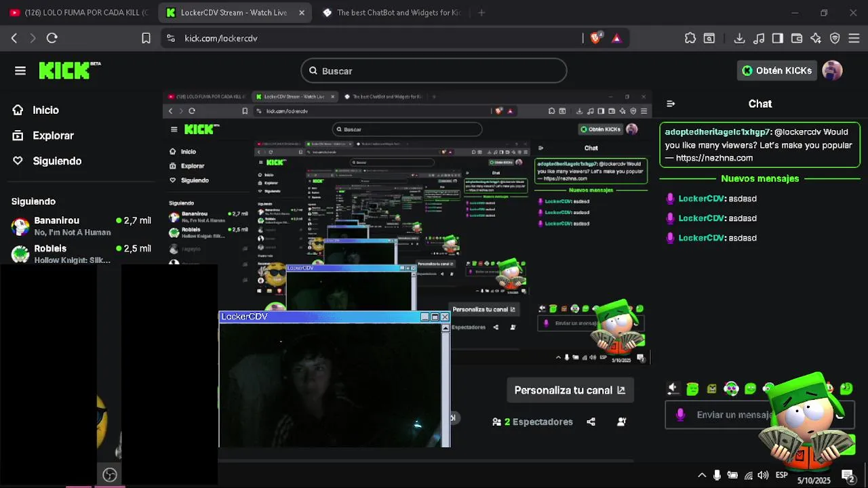Open site settings icon beside kick.com/lockercdv
Screen dimensions: 868x488
pyautogui.click(x=170, y=39)
